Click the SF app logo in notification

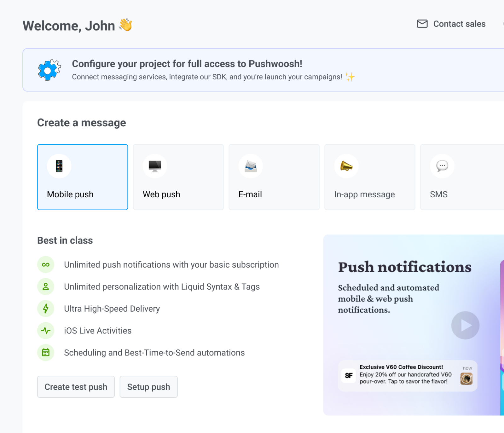(349, 376)
